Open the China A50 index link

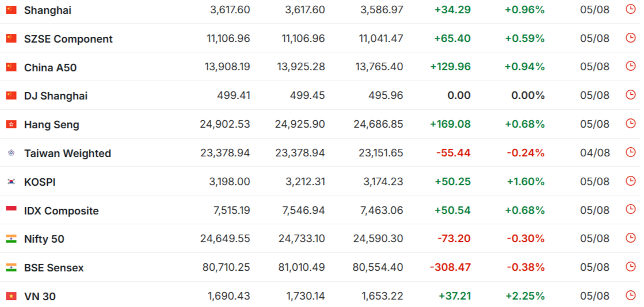pos(50,67)
